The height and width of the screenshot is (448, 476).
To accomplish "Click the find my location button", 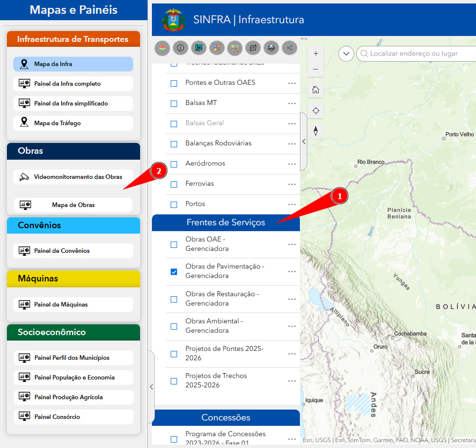I will tap(316, 111).
